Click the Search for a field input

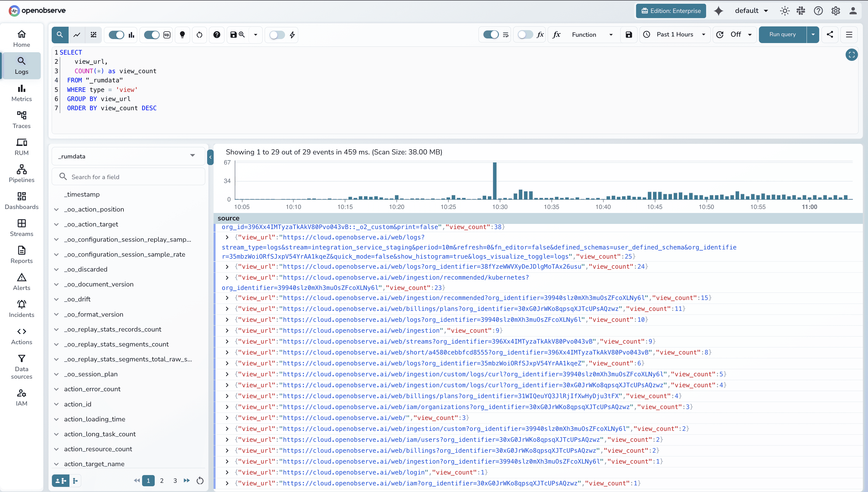click(x=128, y=176)
